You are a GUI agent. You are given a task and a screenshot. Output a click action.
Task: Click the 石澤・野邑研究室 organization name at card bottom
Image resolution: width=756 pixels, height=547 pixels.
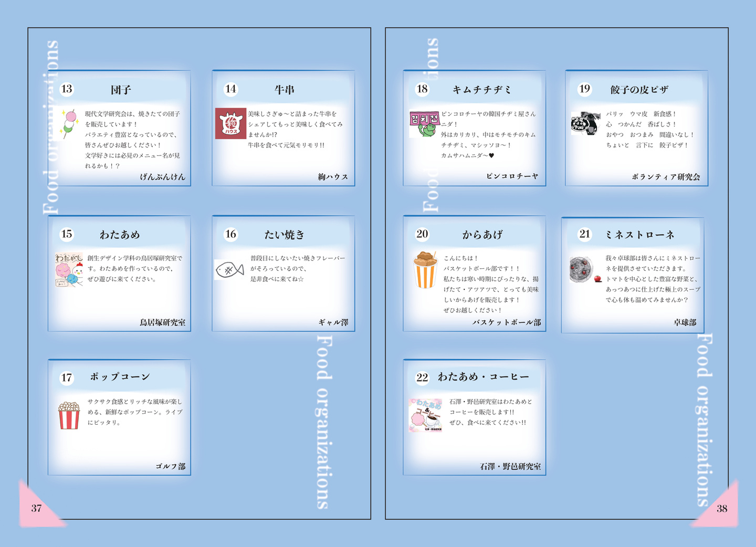tap(510, 466)
